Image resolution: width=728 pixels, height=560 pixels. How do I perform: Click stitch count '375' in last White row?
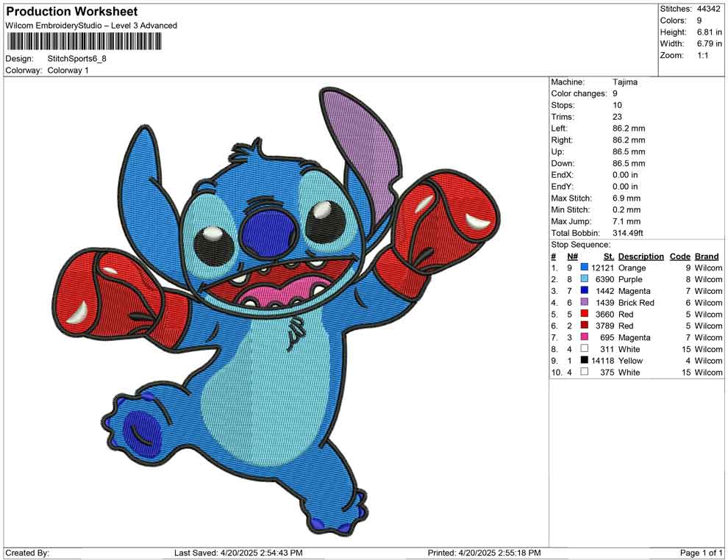(x=607, y=372)
